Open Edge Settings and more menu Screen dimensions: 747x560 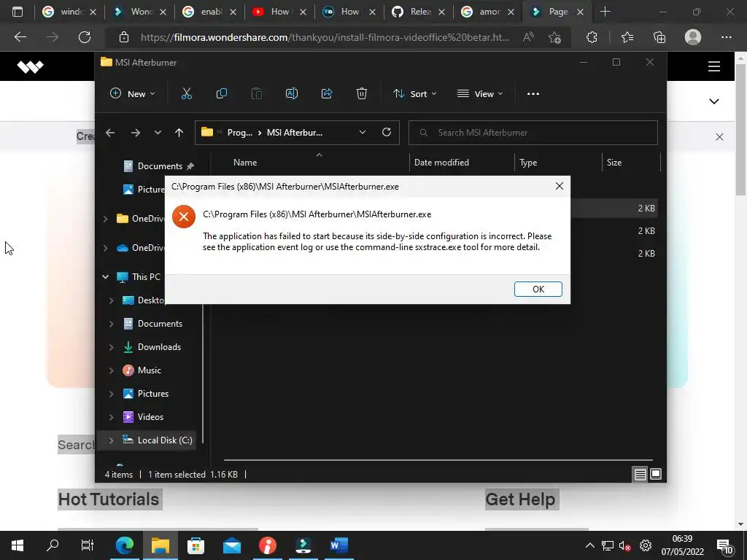pyautogui.click(x=726, y=37)
